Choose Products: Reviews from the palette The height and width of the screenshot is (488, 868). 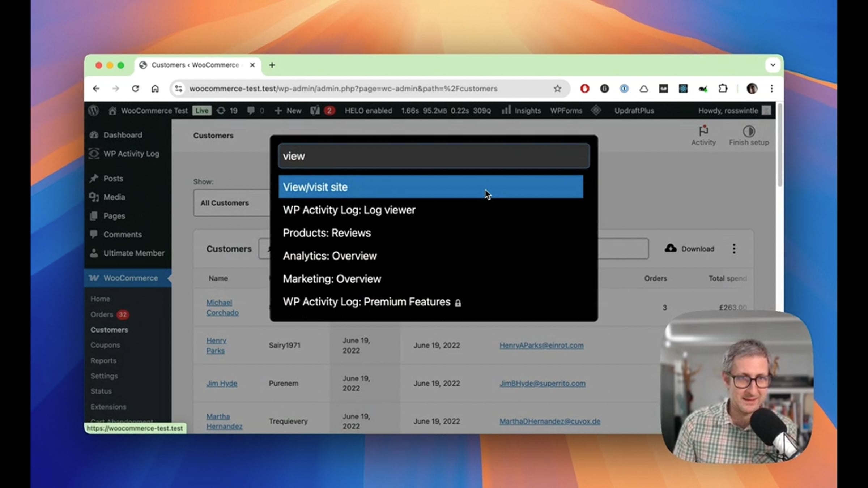(431, 233)
